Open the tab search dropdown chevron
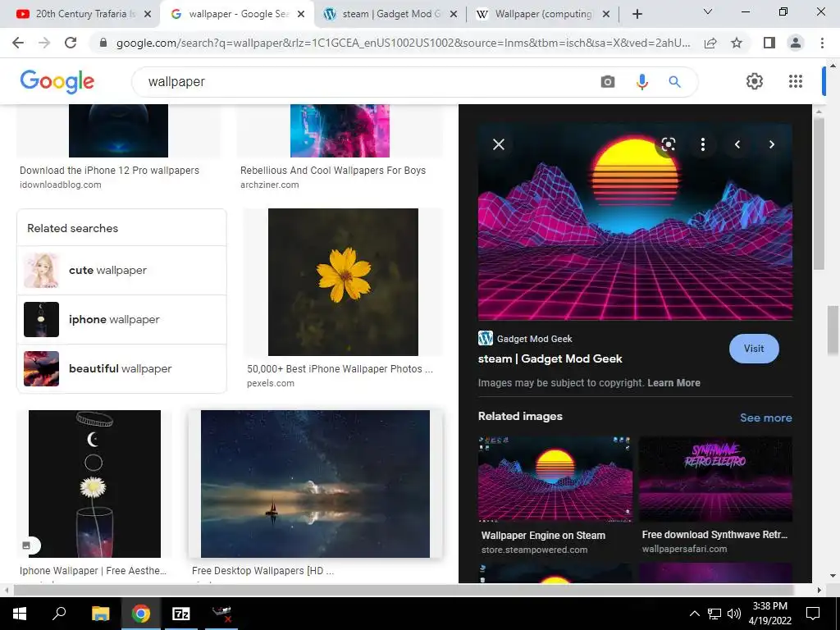The width and height of the screenshot is (840, 630). coord(708,11)
